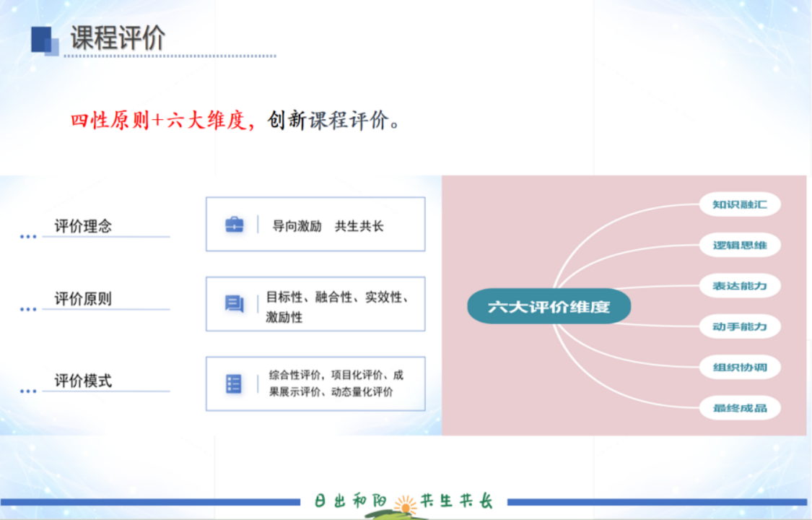Select the 知识融汇 node
This screenshot has width=812, height=520.
pyautogui.click(x=740, y=204)
